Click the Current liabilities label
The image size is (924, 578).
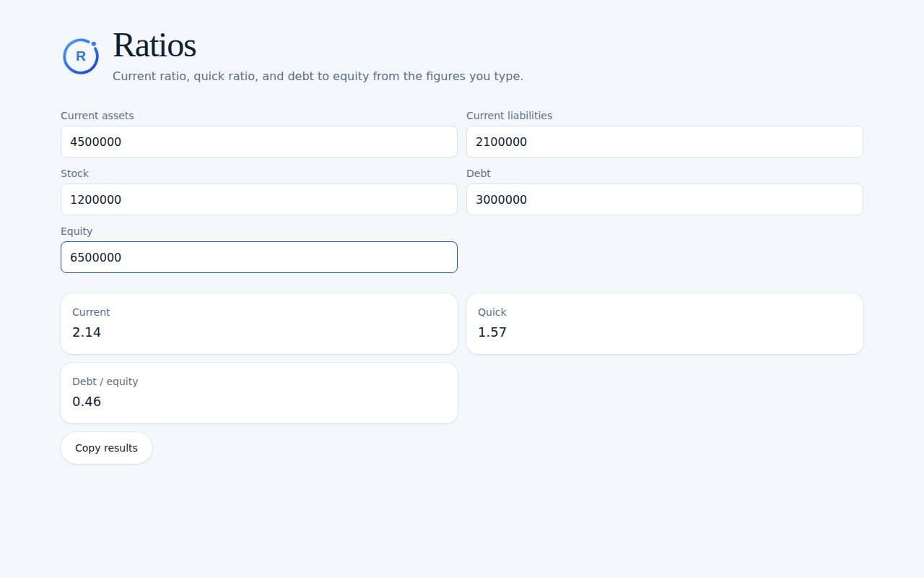tap(509, 116)
